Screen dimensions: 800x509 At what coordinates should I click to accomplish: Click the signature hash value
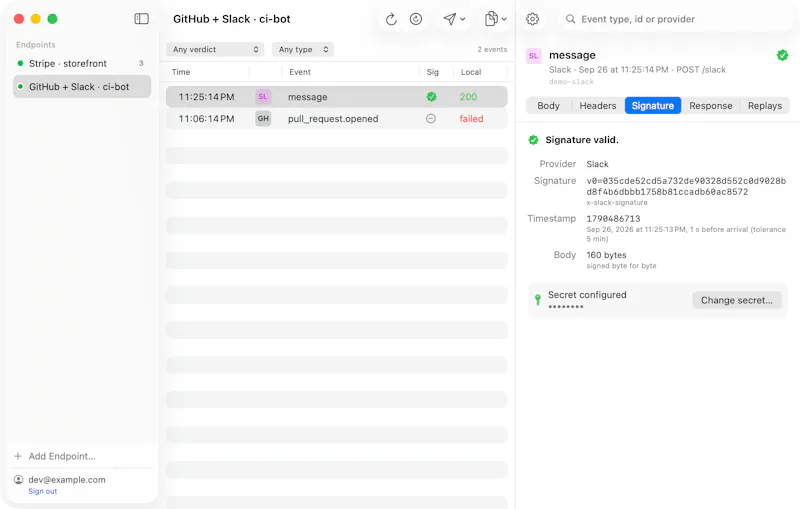686,186
